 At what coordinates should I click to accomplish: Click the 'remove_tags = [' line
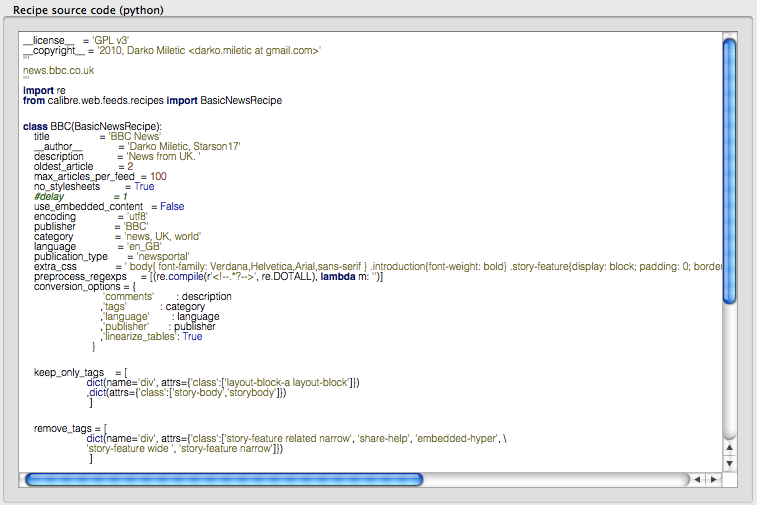click(x=70, y=429)
